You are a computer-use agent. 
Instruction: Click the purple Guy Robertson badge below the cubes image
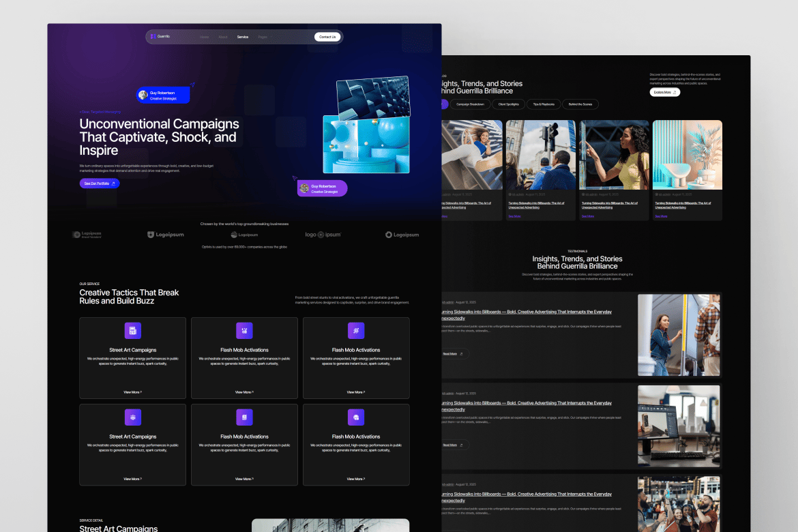click(x=322, y=188)
